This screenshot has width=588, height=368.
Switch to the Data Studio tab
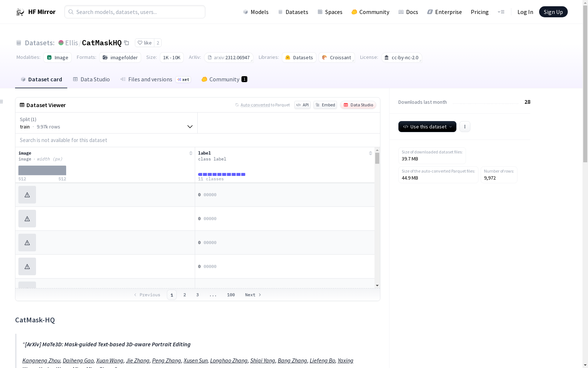[92, 79]
